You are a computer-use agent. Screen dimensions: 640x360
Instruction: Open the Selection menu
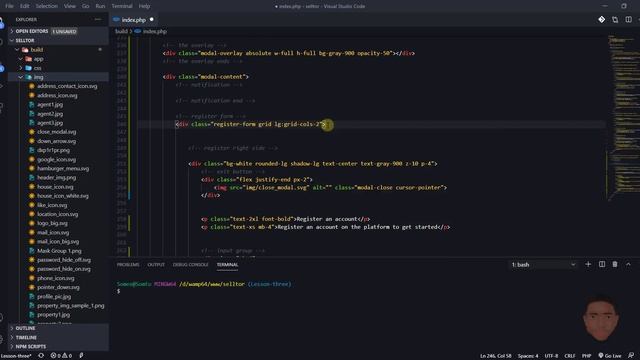click(x=47, y=6)
